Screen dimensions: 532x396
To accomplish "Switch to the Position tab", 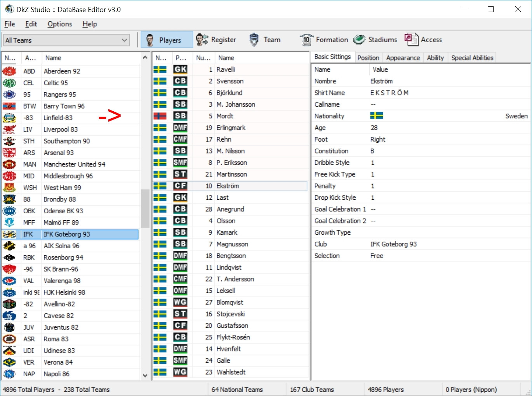I will (368, 58).
